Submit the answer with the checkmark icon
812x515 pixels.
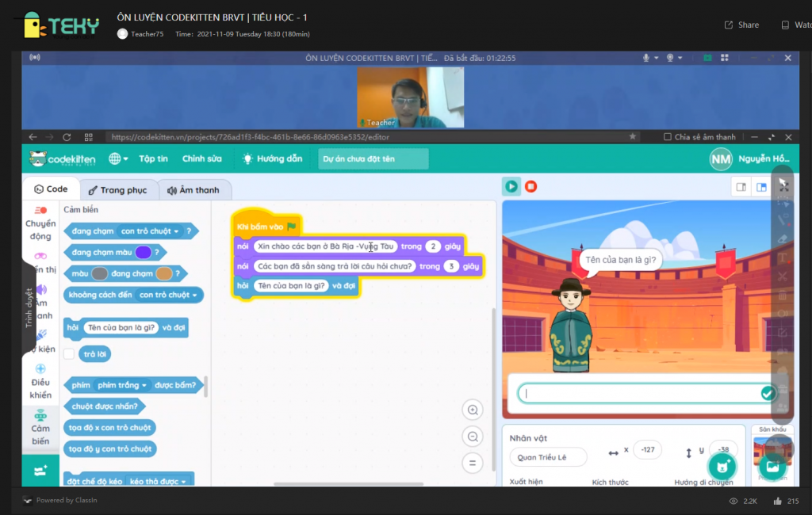click(x=767, y=394)
